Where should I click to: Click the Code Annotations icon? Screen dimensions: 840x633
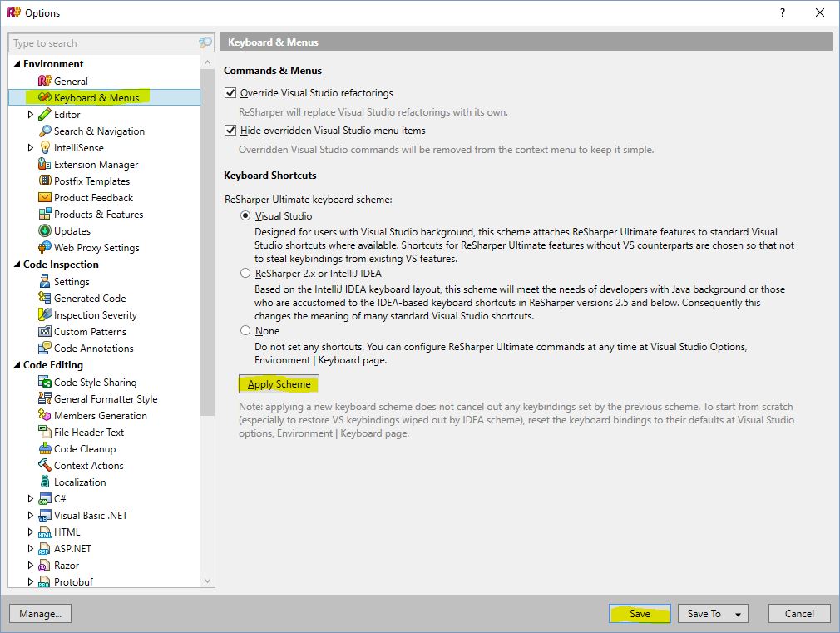[44, 348]
